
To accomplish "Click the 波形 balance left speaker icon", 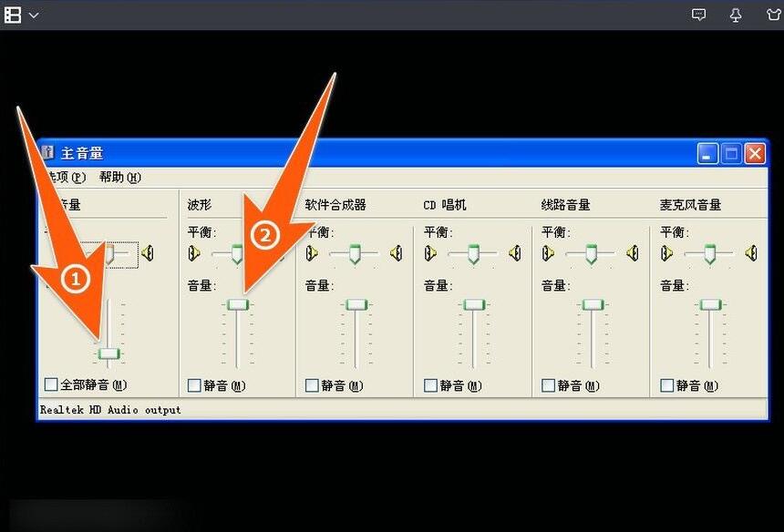I will pos(194,253).
